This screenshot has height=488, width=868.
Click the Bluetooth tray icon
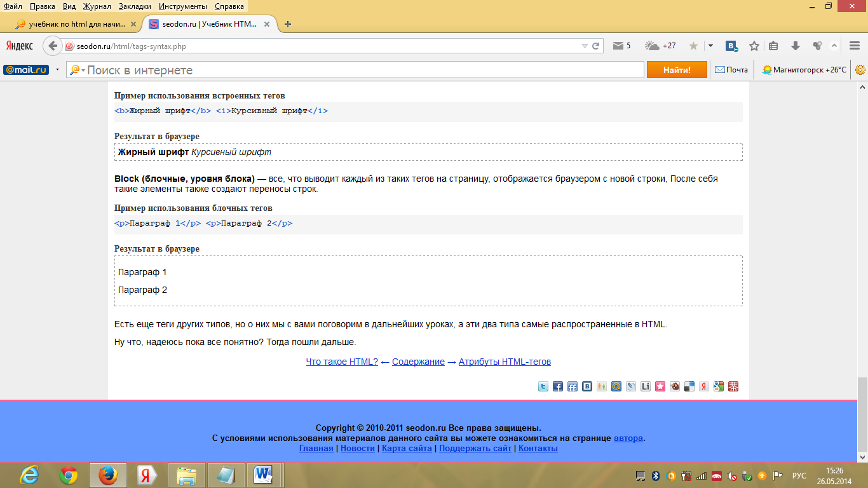pos(656,475)
